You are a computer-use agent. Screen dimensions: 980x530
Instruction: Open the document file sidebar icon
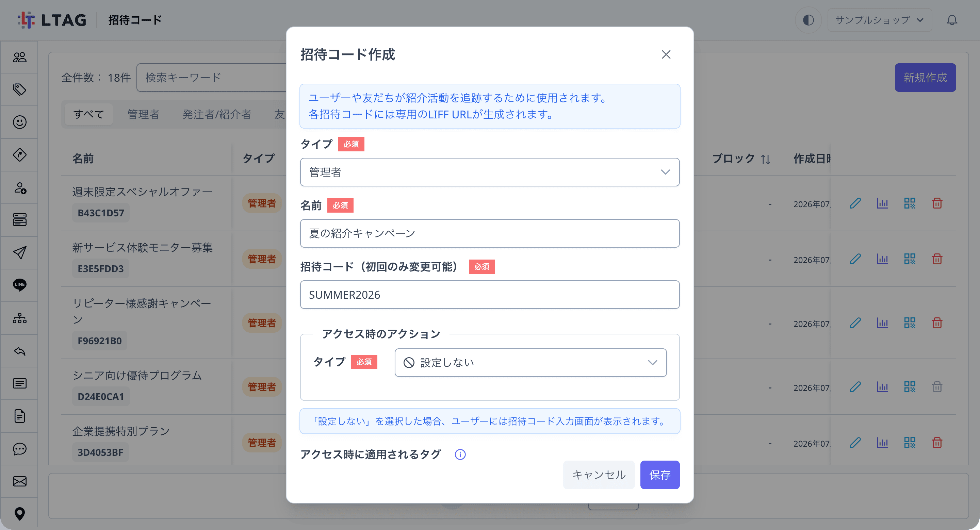19,416
